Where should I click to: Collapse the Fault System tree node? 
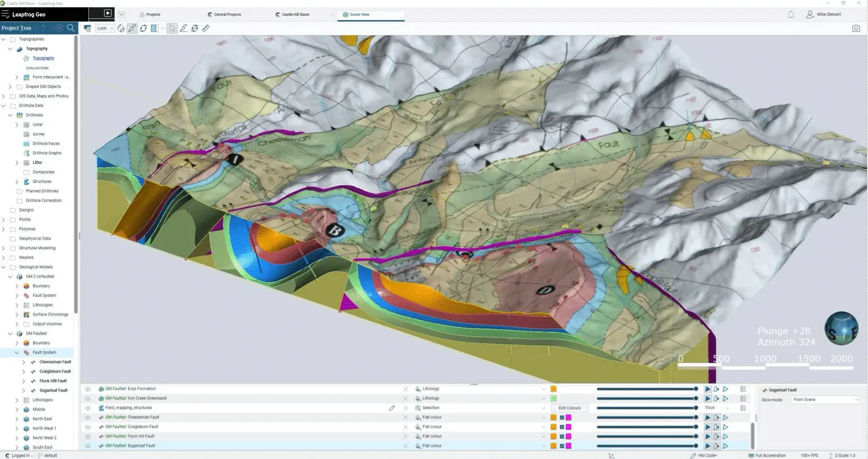[17, 353]
